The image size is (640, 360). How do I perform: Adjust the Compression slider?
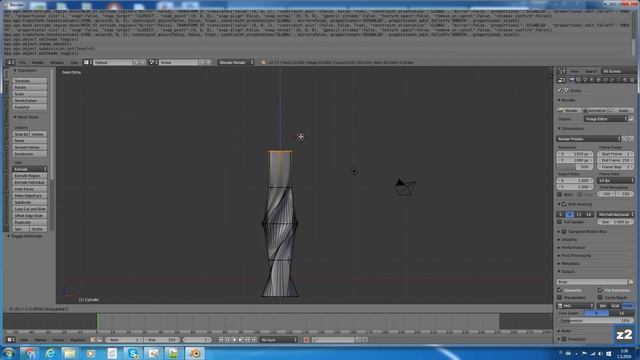click(x=595, y=321)
